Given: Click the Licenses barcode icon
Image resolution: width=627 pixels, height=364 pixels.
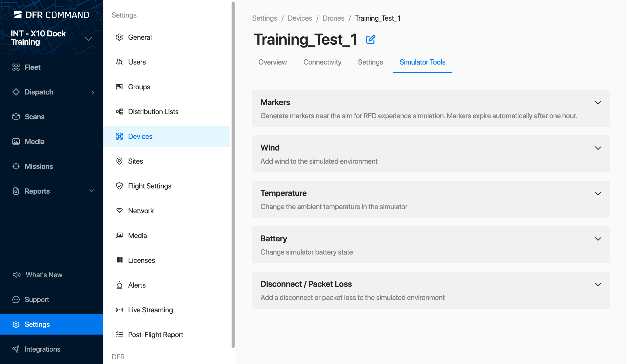Looking at the screenshot, I should (x=119, y=260).
